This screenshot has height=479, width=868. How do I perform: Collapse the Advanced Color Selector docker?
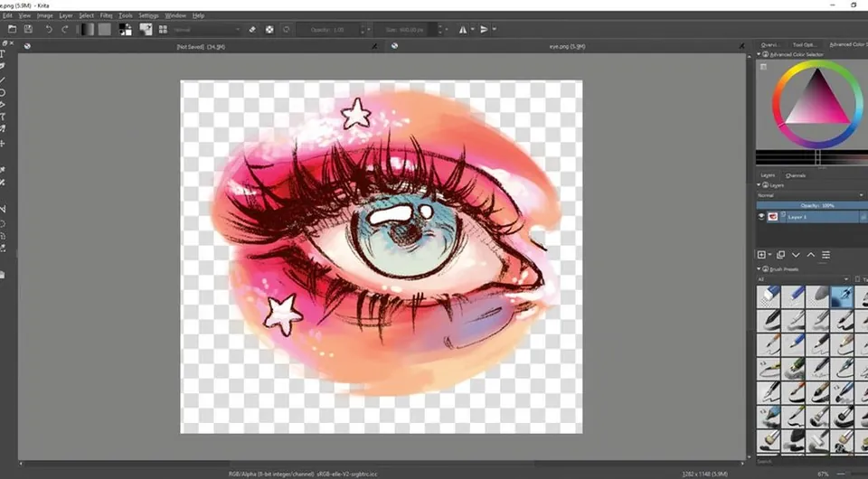click(759, 54)
